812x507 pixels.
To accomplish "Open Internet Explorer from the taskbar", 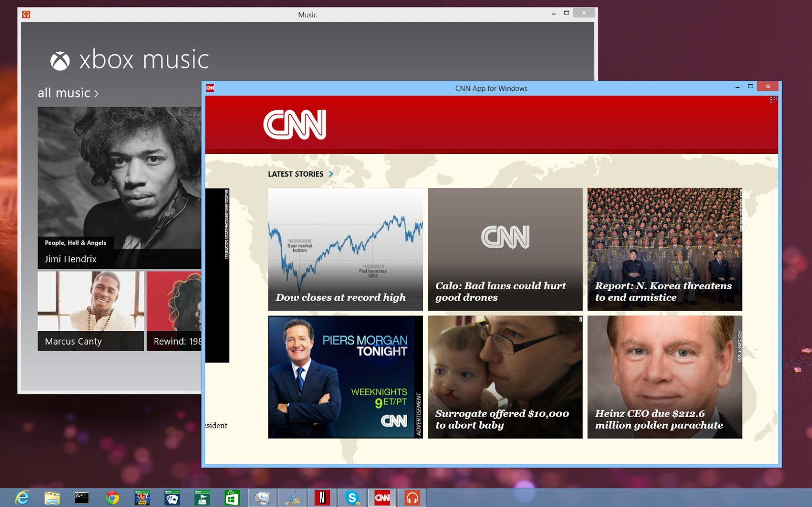I will (22, 498).
